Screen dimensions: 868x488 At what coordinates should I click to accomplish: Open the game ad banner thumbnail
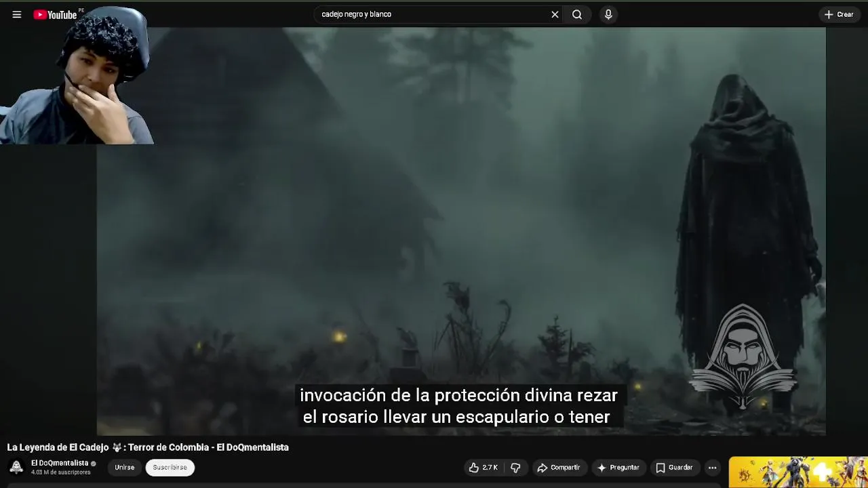point(798,472)
